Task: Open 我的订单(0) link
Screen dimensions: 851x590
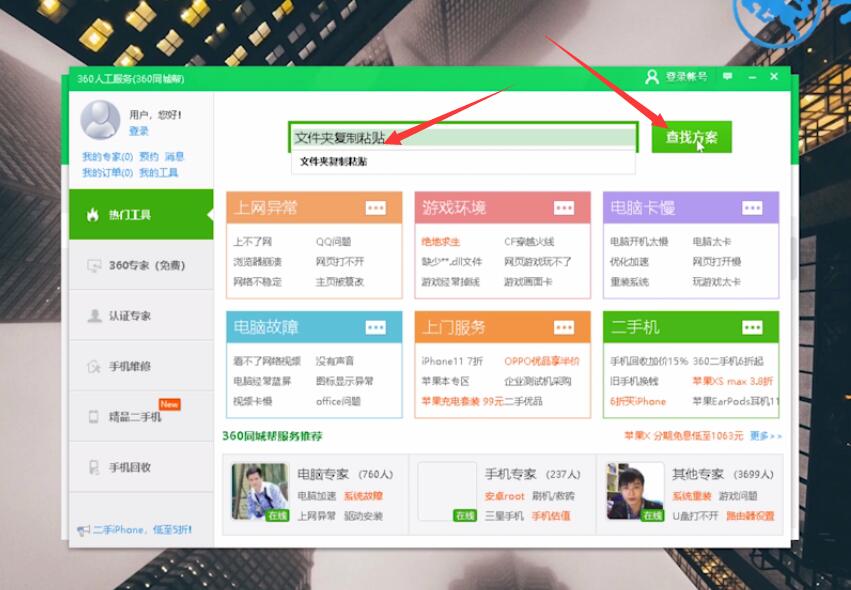Action: (x=107, y=173)
